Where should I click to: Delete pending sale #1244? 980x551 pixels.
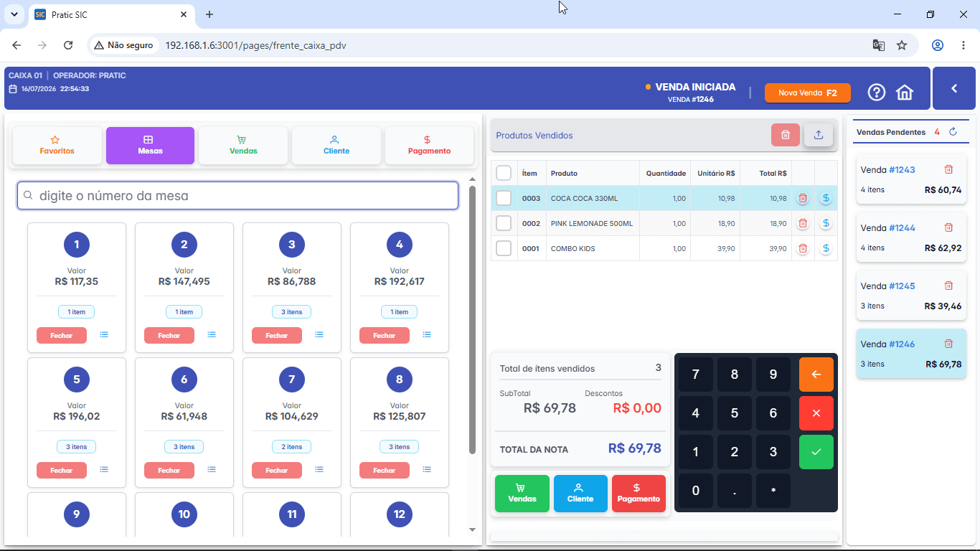pyautogui.click(x=948, y=228)
